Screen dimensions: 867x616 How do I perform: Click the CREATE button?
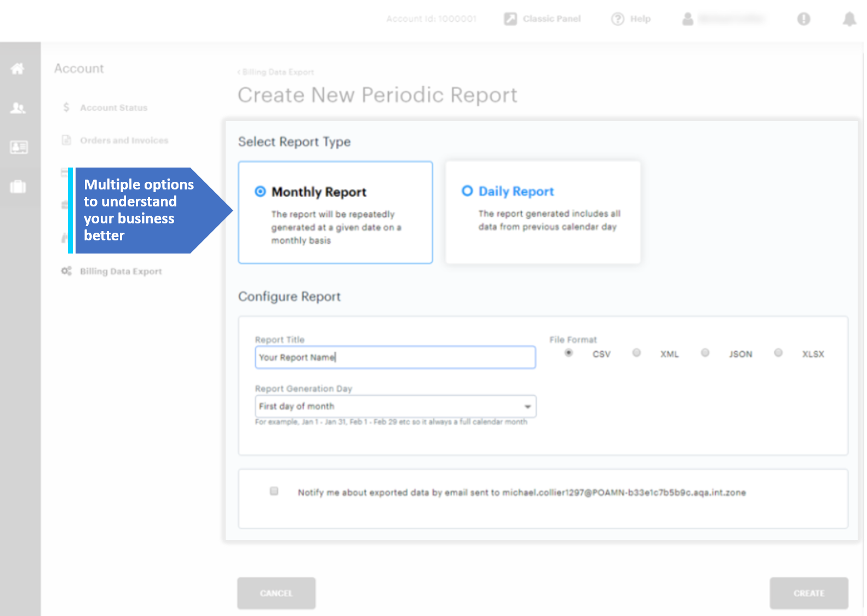coord(809,593)
